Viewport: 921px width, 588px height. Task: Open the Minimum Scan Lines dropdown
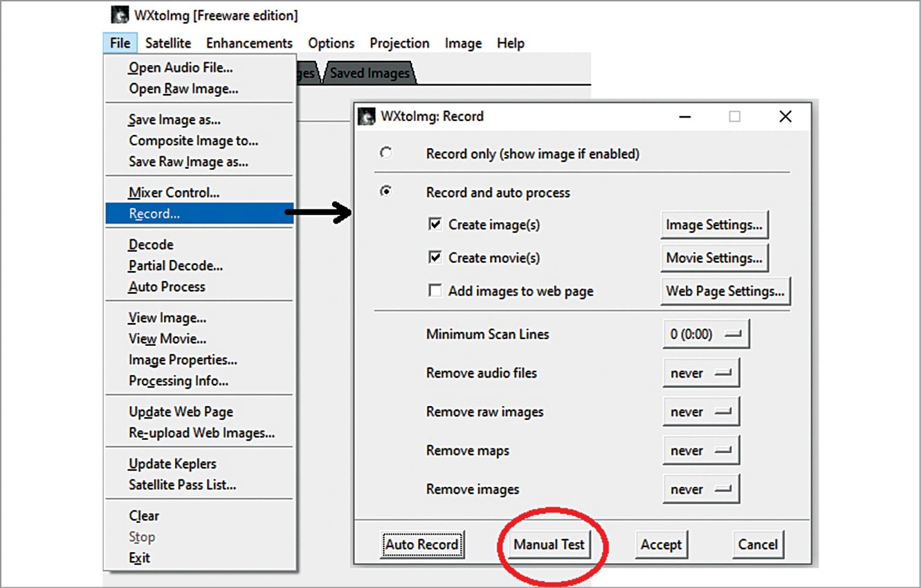[706, 334]
